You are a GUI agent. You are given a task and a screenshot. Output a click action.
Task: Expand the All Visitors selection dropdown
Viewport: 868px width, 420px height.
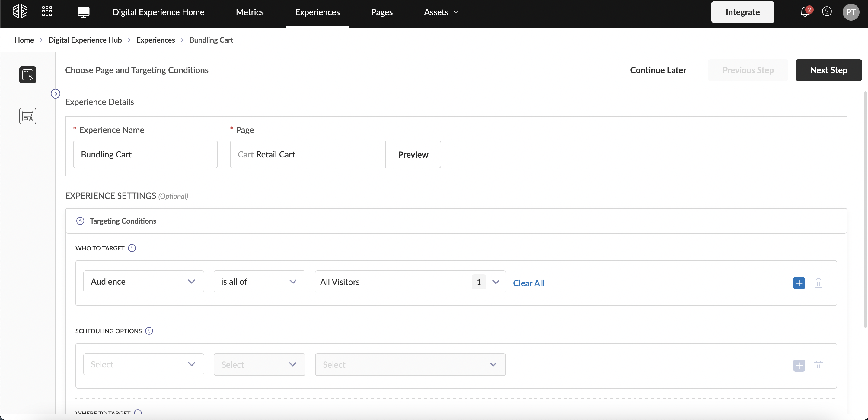coord(495,282)
